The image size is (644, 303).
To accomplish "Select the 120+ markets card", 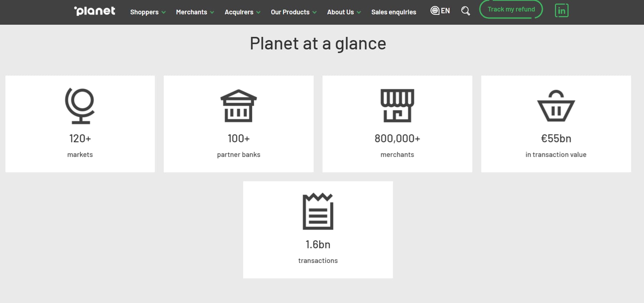I will click(80, 124).
